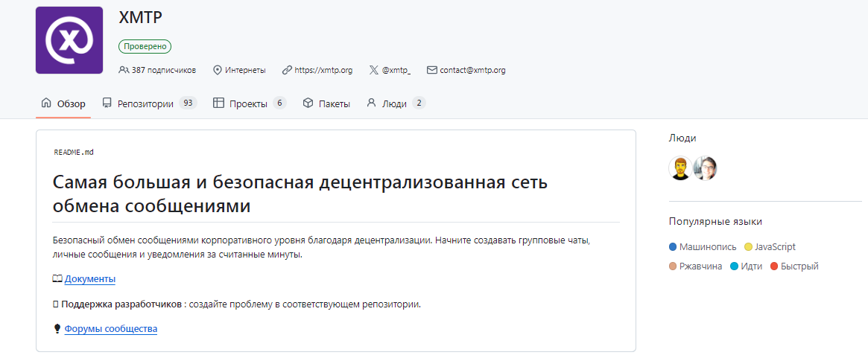868x361 pixels.
Task: Click the chain link icon beside xmtp.org
Action: (287, 70)
